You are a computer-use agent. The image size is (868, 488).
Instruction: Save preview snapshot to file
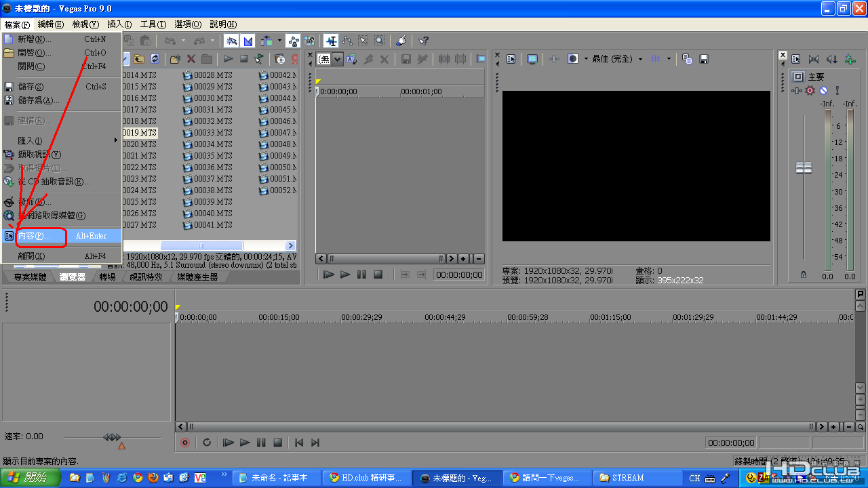704,59
